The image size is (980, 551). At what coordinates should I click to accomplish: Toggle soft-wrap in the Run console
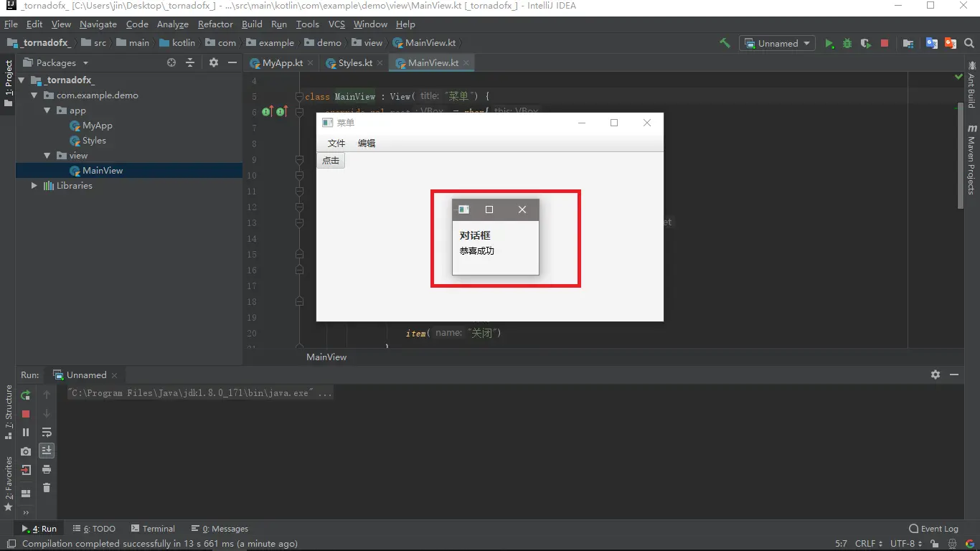pyautogui.click(x=47, y=433)
